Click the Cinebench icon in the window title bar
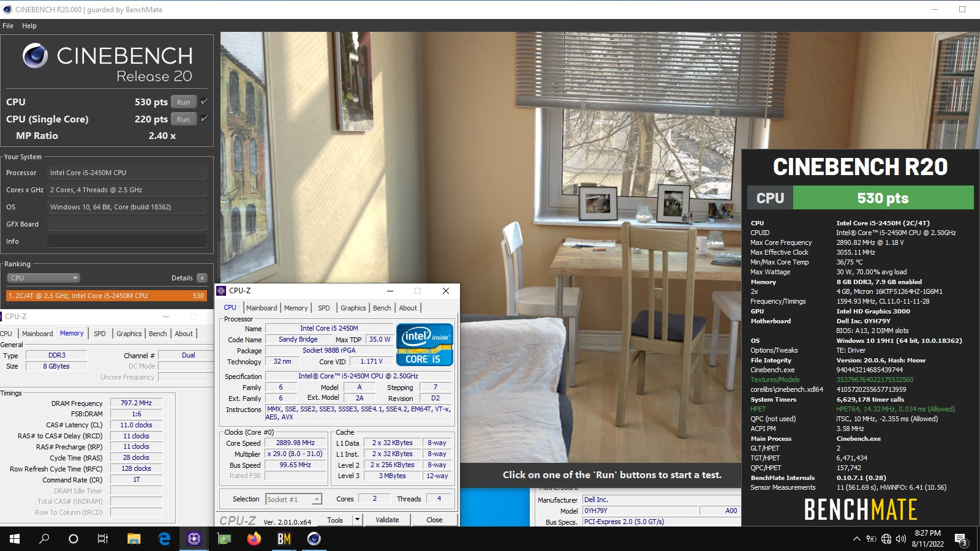Image resolution: width=980 pixels, height=551 pixels. (x=7, y=9)
